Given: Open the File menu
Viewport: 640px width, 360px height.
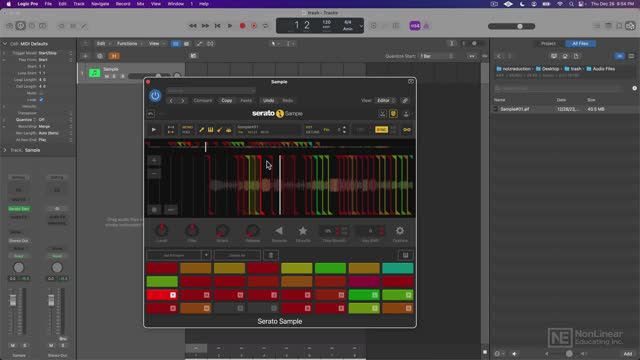Looking at the screenshot, I should click(x=48, y=4).
